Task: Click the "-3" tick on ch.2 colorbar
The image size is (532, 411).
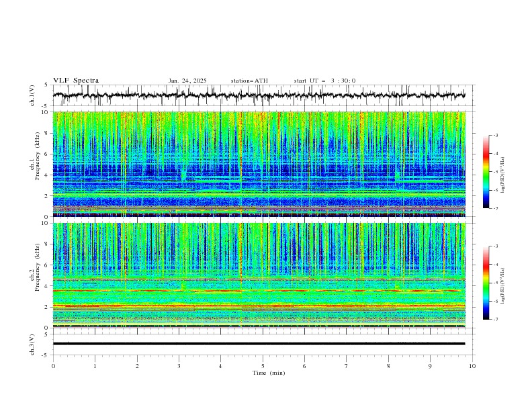Action: (x=496, y=246)
